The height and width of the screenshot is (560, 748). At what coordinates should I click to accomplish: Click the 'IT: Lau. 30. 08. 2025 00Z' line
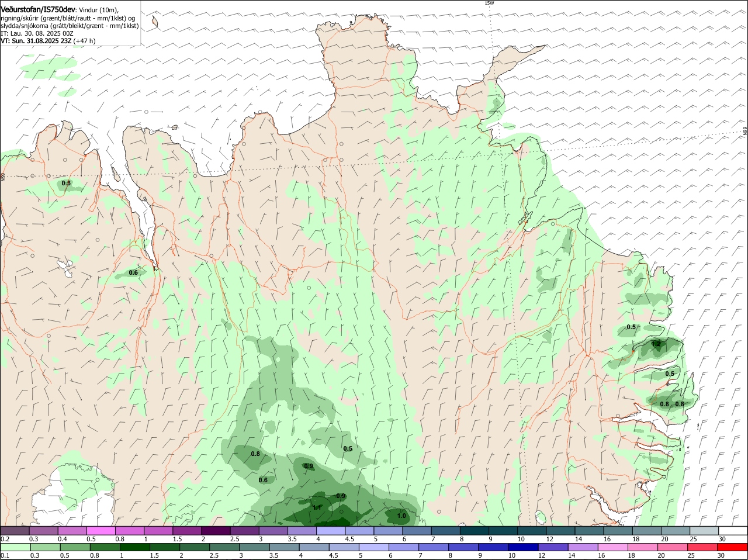(x=37, y=33)
